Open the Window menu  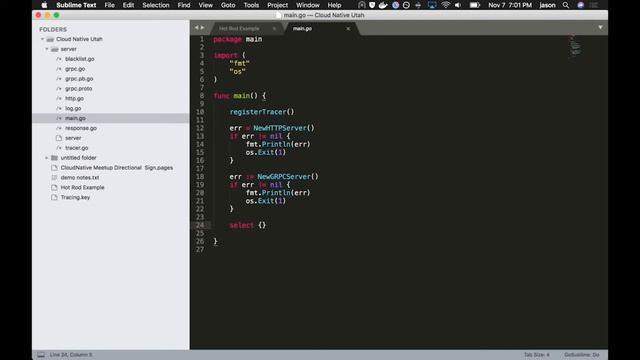point(307,5)
